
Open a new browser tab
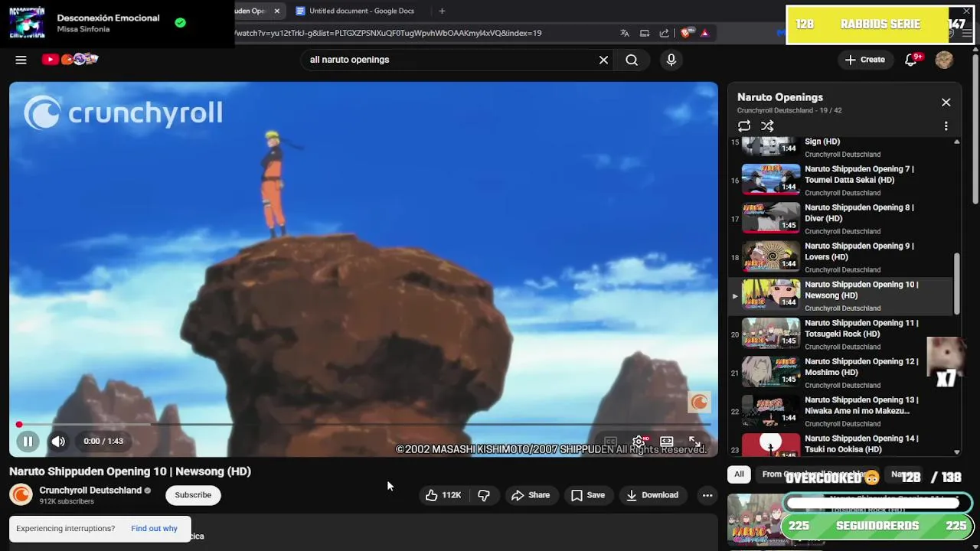(x=442, y=11)
